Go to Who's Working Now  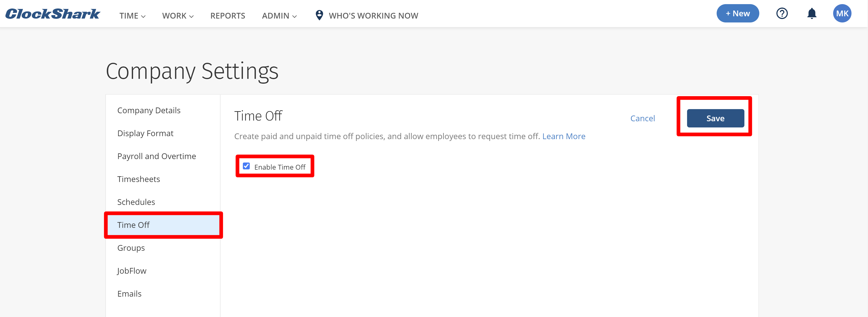(373, 16)
